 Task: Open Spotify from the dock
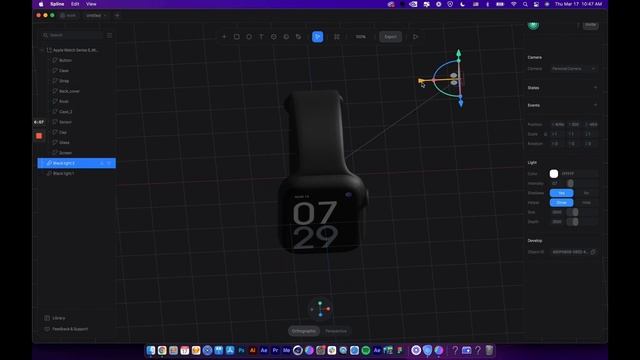366,350
